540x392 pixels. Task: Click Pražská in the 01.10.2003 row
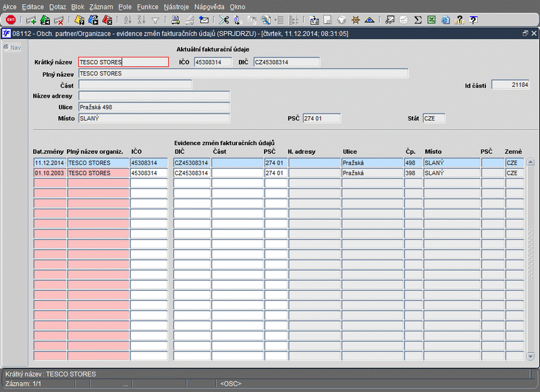373,173
